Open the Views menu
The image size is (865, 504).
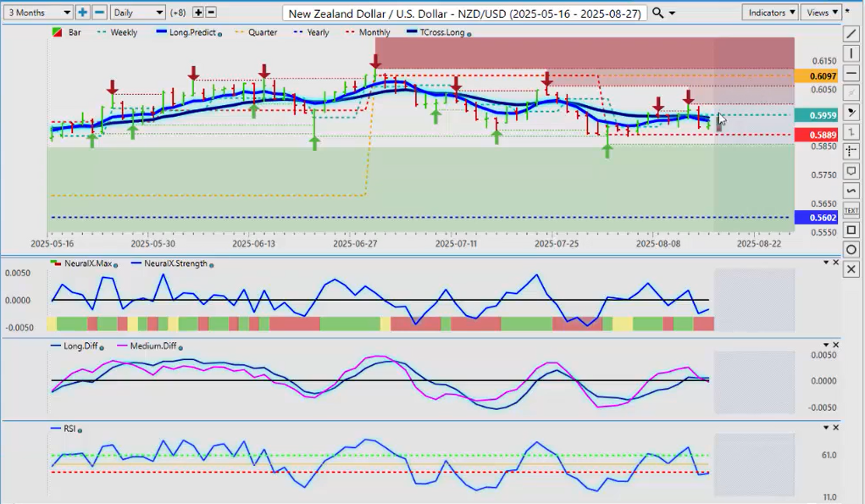823,13
